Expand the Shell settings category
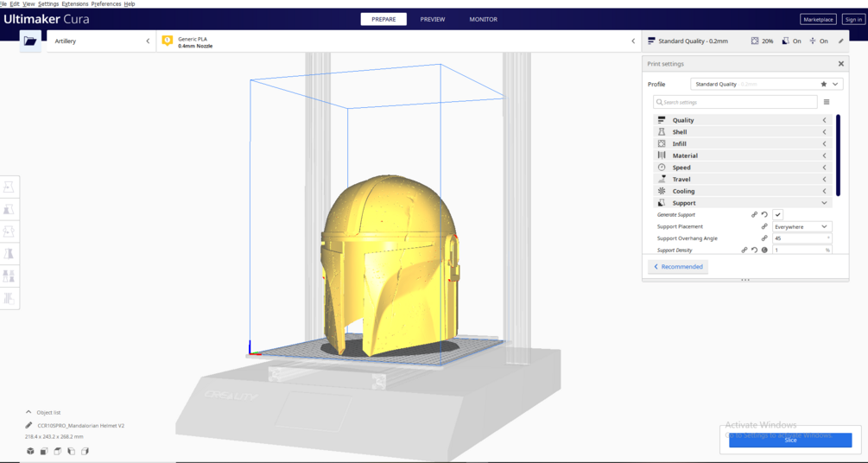 tap(743, 132)
